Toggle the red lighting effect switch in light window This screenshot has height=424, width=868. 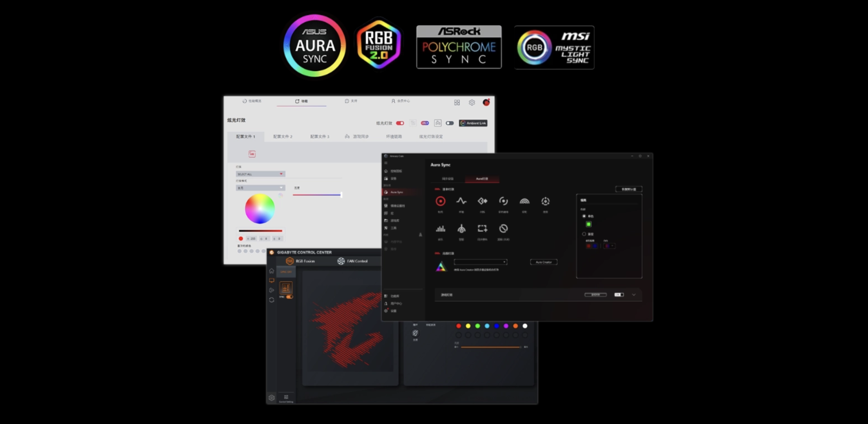(x=400, y=123)
